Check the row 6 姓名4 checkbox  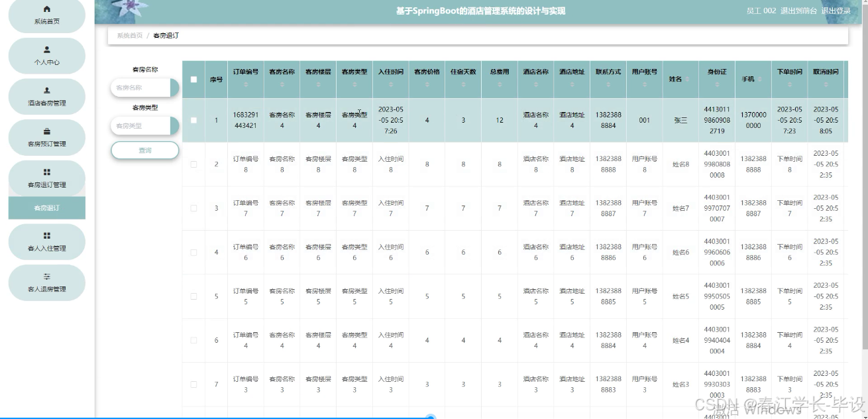(193, 340)
